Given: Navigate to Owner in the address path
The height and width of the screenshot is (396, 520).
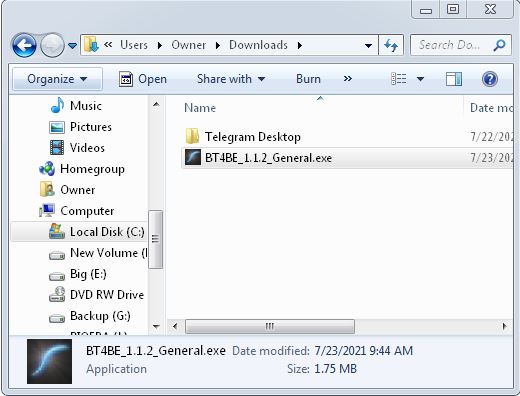Looking at the screenshot, I should click(188, 45).
